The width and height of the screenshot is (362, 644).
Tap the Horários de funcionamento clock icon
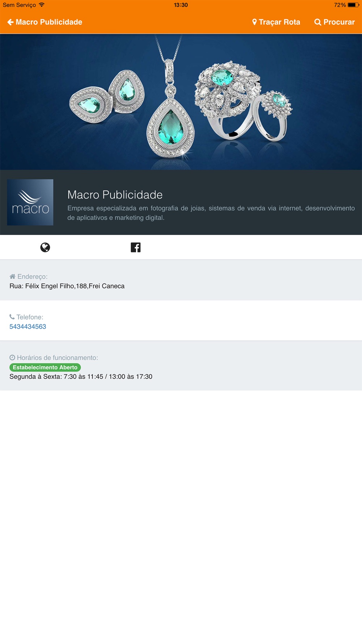click(12, 357)
